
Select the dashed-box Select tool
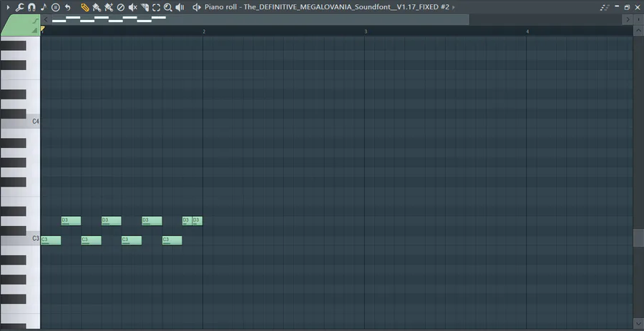(x=156, y=7)
